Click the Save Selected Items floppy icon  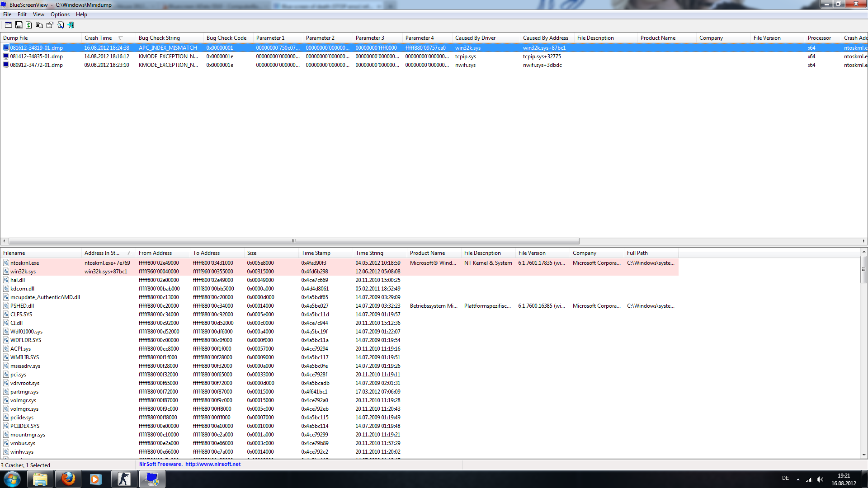click(19, 25)
